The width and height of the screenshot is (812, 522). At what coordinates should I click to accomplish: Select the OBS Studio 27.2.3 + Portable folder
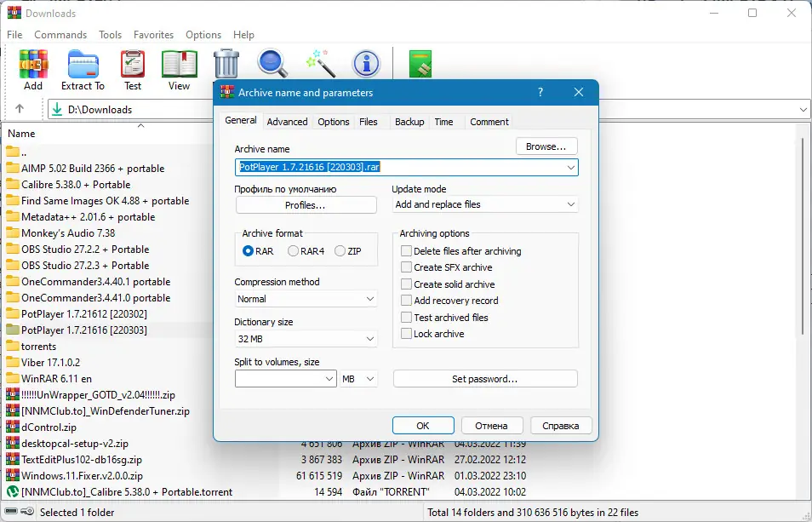[x=85, y=265]
